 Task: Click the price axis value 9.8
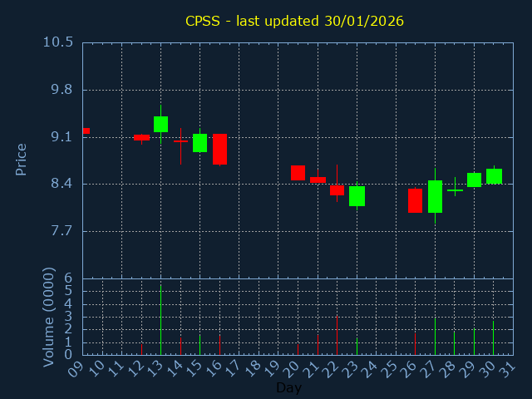point(62,90)
